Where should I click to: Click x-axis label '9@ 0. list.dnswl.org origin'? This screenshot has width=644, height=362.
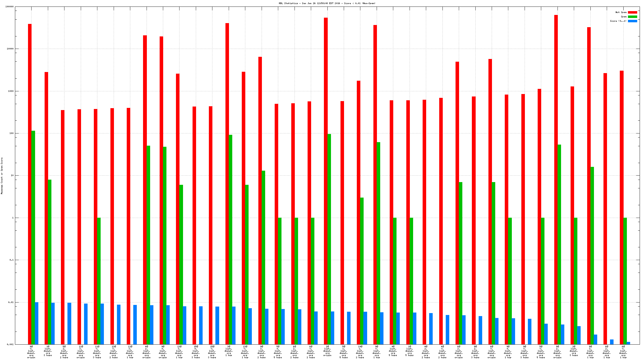pos(163,352)
